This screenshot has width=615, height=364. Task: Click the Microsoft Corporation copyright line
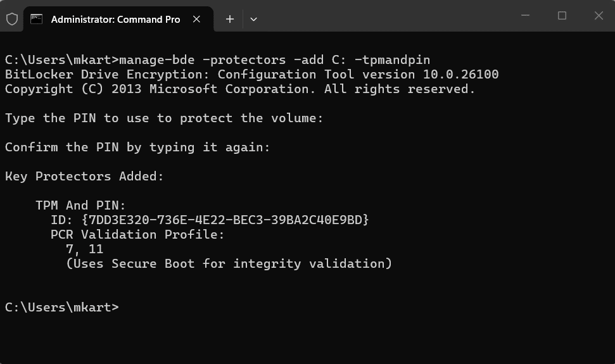[x=240, y=89]
